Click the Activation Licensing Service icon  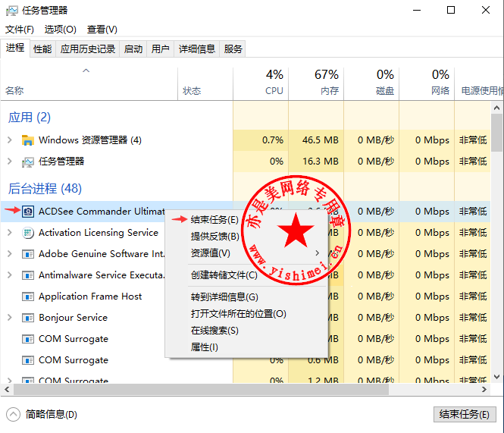pyautogui.click(x=27, y=233)
